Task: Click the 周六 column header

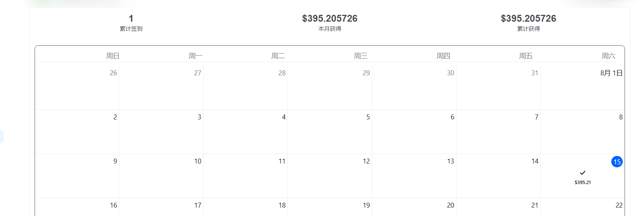Action: tap(608, 56)
